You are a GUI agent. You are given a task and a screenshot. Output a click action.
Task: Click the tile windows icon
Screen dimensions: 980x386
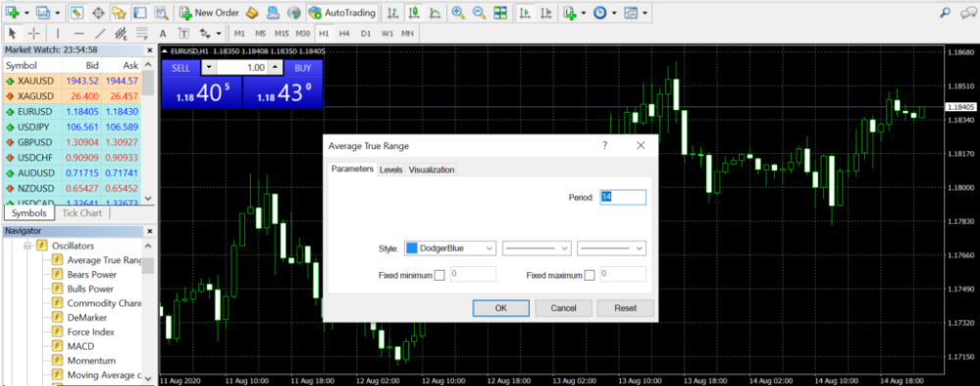pos(500,13)
